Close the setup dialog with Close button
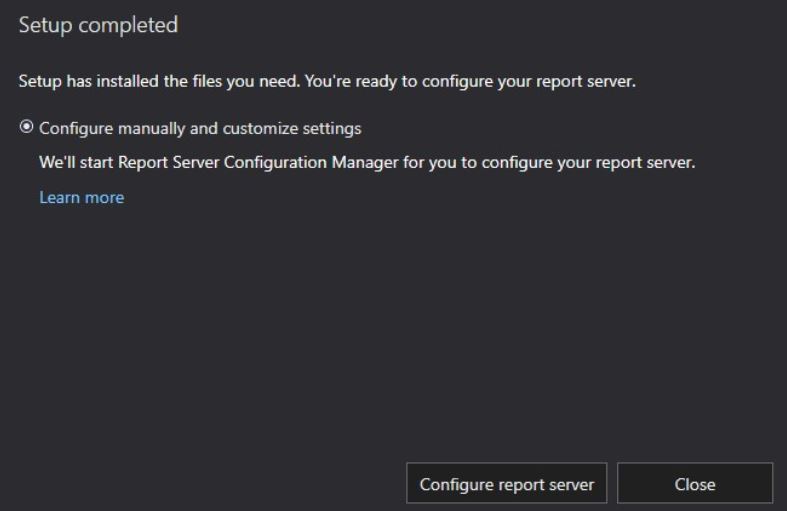The image size is (787, 511). click(x=695, y=483)
